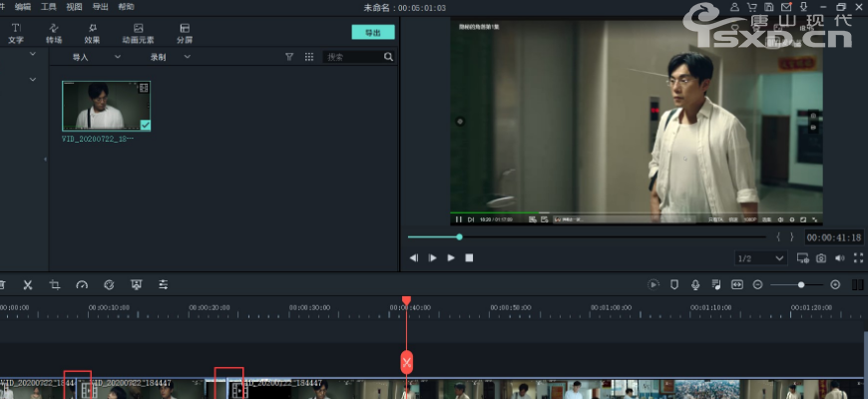
Task: Select the VID_20200722 media thumbnail
Action: (107, 107)
